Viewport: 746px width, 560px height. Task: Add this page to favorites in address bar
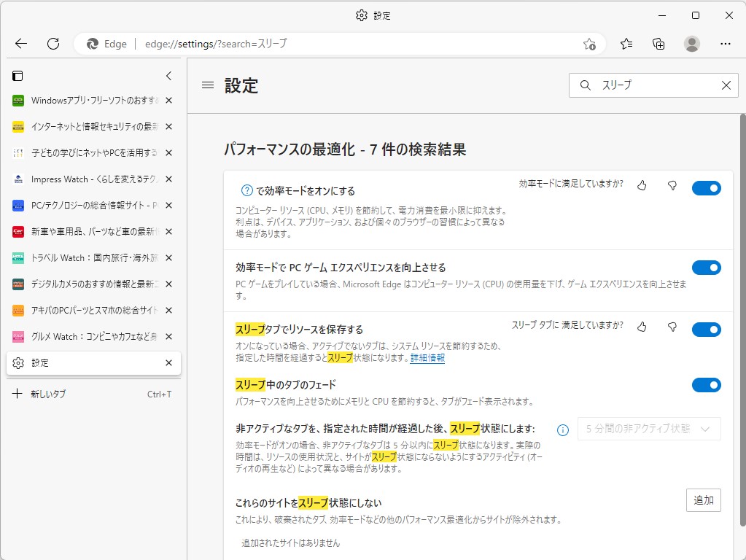(589, 44)
